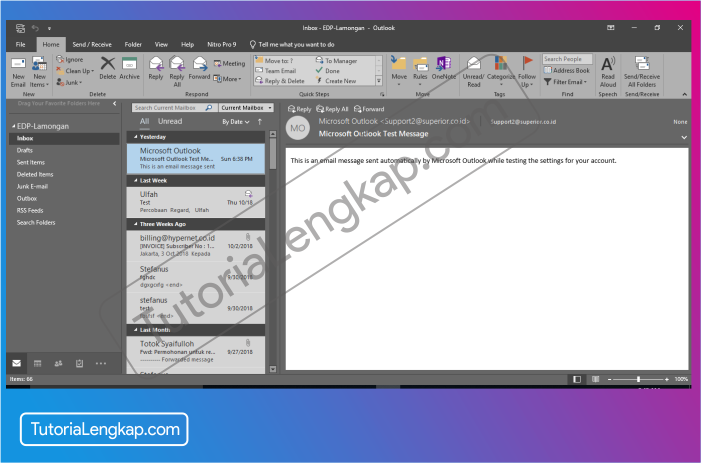Open the By Date sort dropdown

(x=236, y=122)
